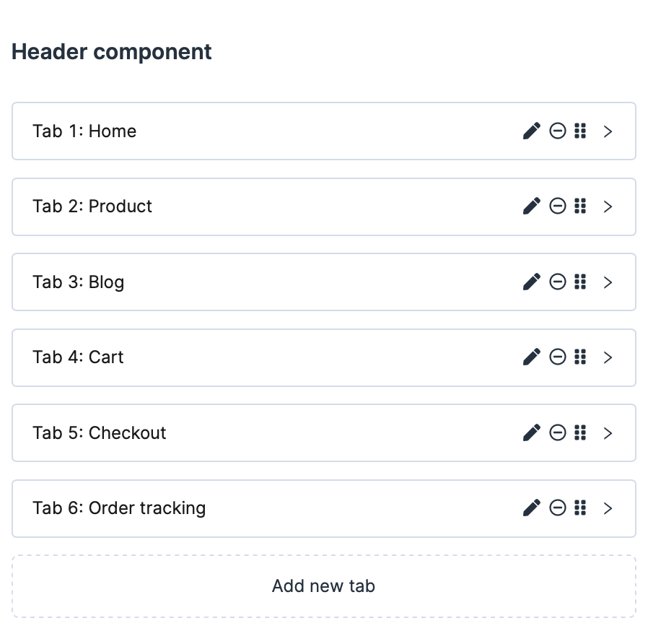Remove Tab 2: Product with minus icon
Screen dimensions: 648x644
click(x=557, y=206)
